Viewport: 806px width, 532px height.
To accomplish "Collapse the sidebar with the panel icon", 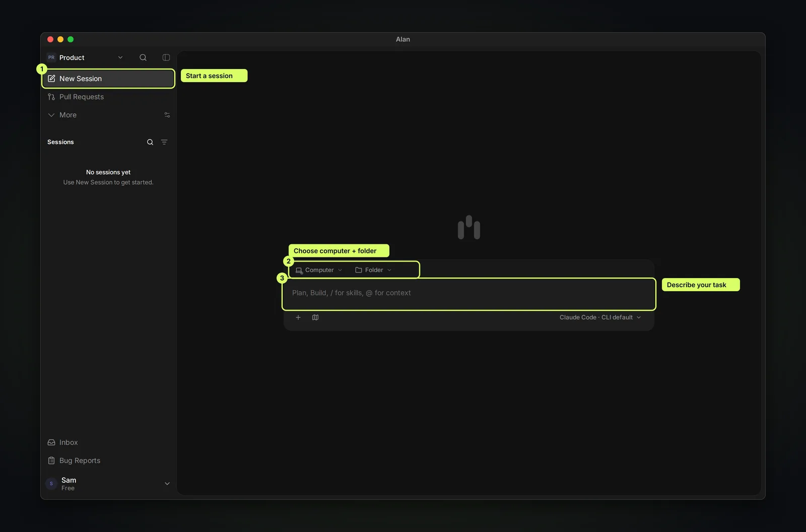I will point(166,57).
